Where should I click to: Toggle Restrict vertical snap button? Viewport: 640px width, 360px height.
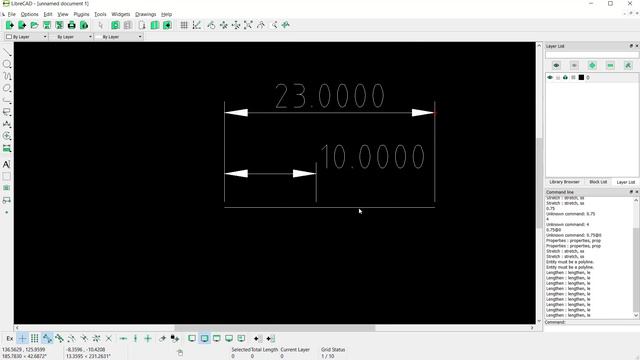point(136,338)
